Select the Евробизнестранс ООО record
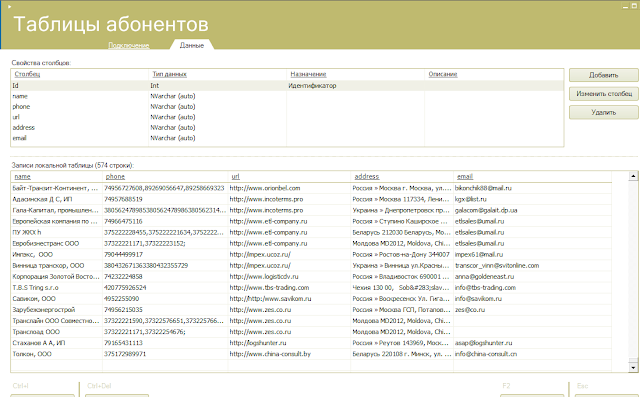 coord(311,243)
